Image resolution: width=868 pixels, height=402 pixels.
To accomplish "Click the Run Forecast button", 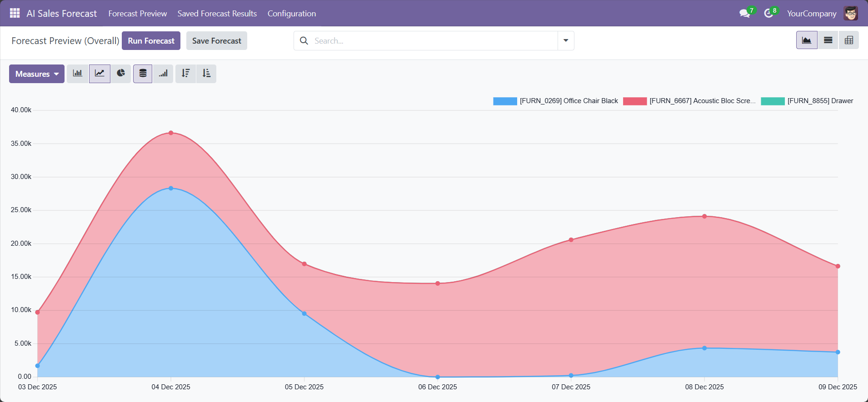I will point(151,41).
